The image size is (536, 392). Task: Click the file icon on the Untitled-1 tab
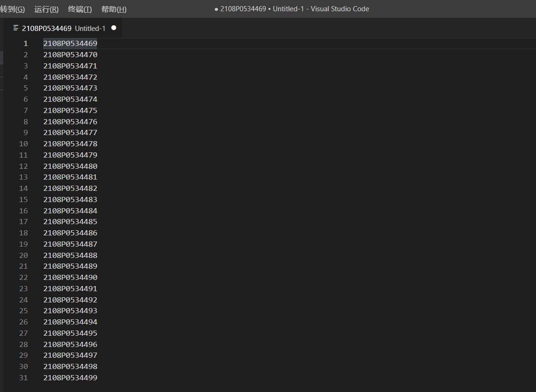pos(16,28)
